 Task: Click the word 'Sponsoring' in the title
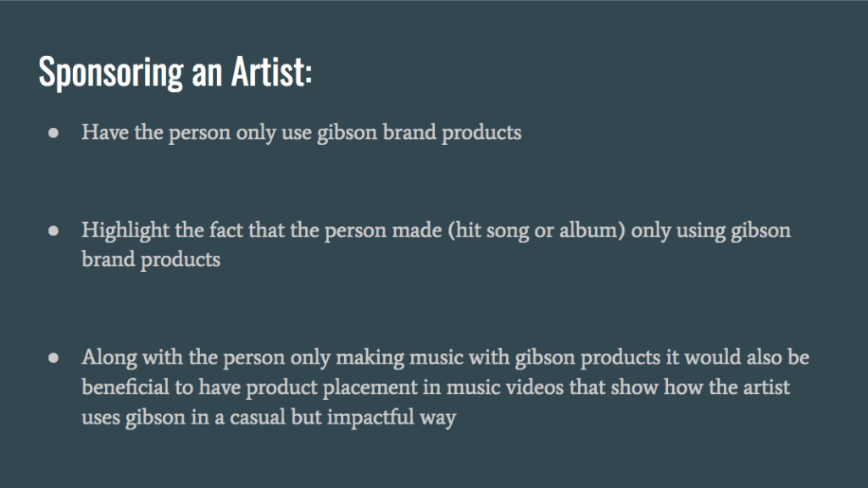tap(111, 73)
